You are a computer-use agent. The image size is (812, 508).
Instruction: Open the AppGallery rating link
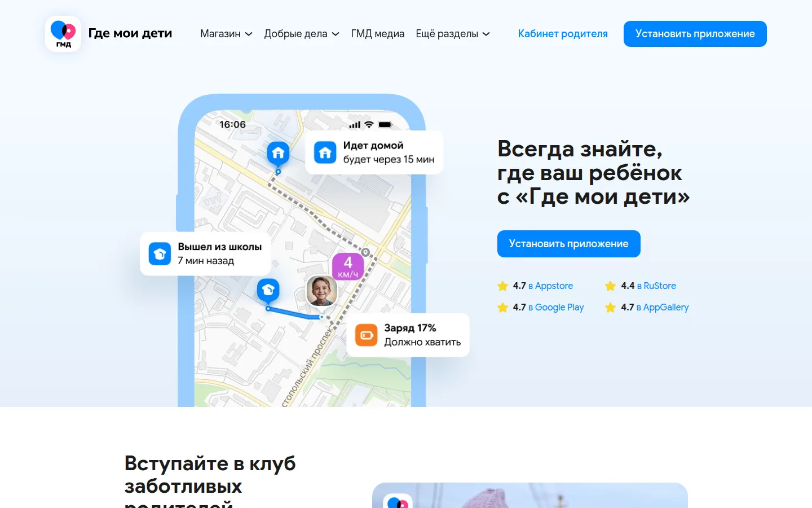click(663, 308)
